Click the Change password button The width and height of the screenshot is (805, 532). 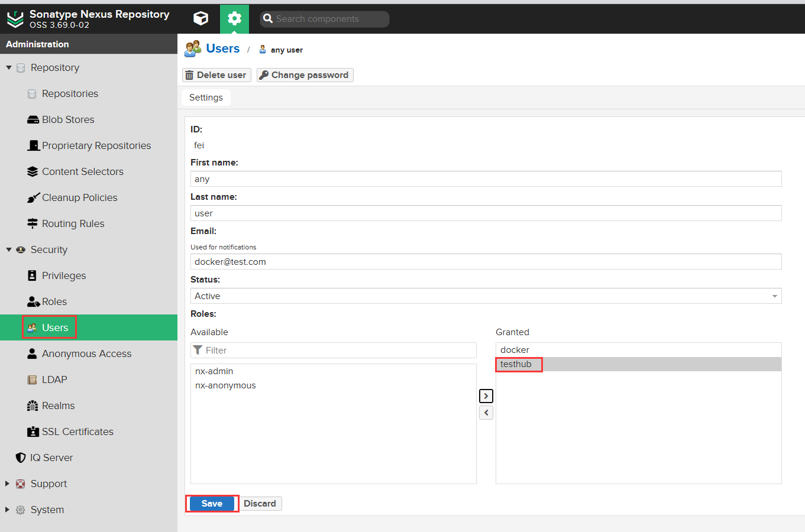pyautogui.click(x=305, y=75)
